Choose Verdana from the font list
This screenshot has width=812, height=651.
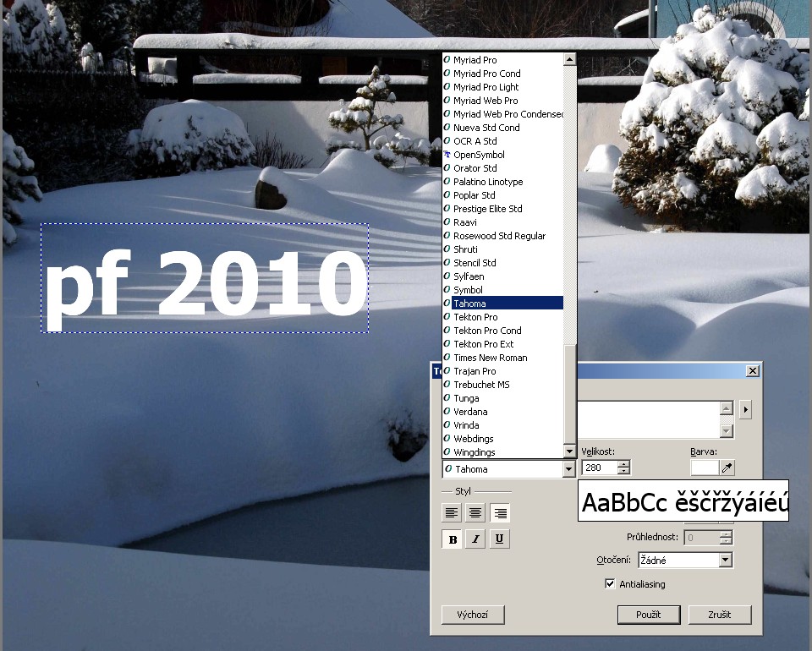click(x=470, y=412)
